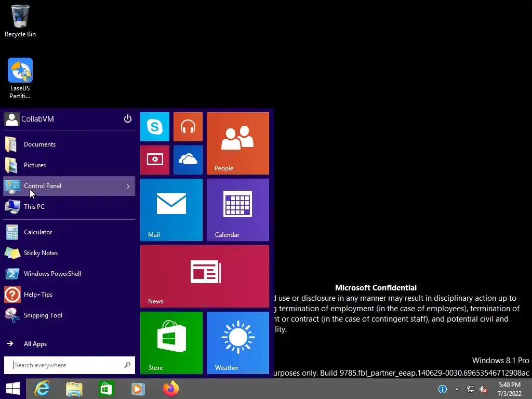The width and height of the screenshot is (532, 399).
Task: Open Control Panel from the Start menu
Action: (x=69, y=186)
